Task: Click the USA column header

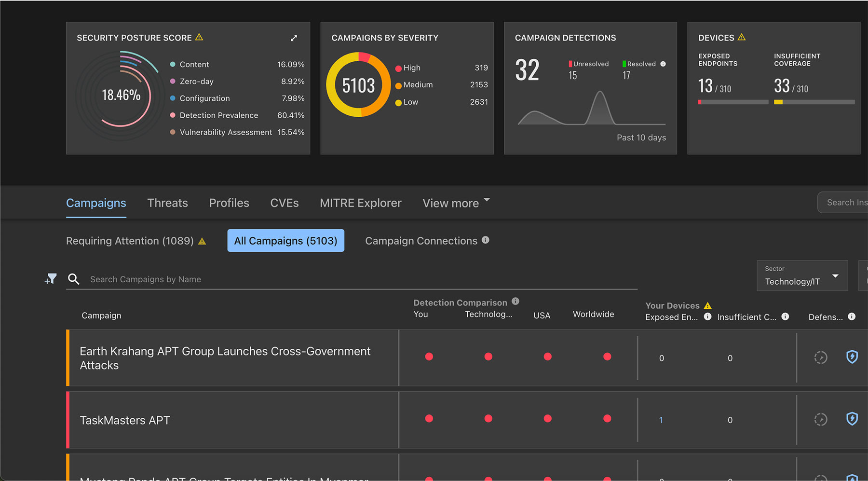Action: click(x=542, y=316)
